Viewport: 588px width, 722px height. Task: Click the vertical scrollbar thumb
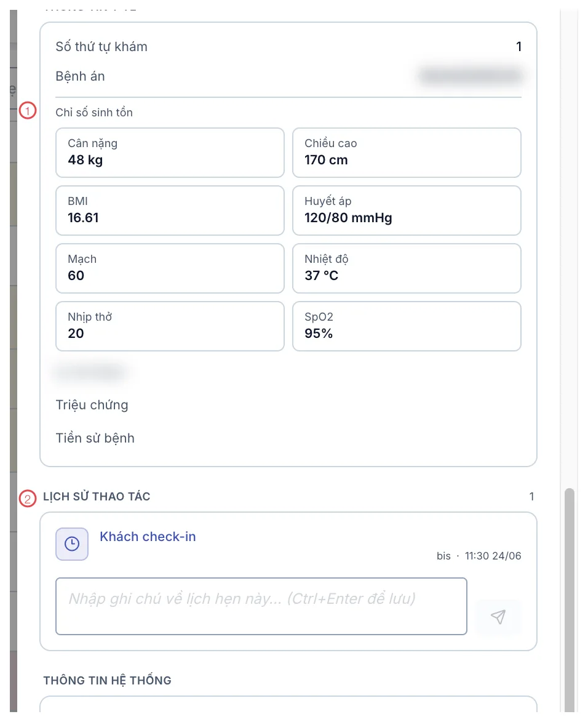tap(570, 600)
